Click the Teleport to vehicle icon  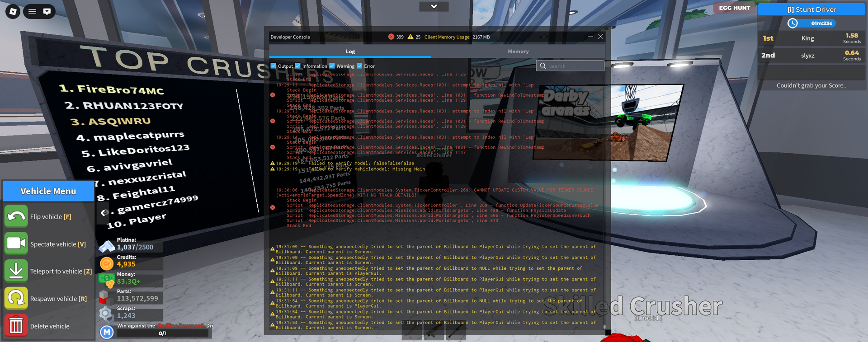[16, 271]
